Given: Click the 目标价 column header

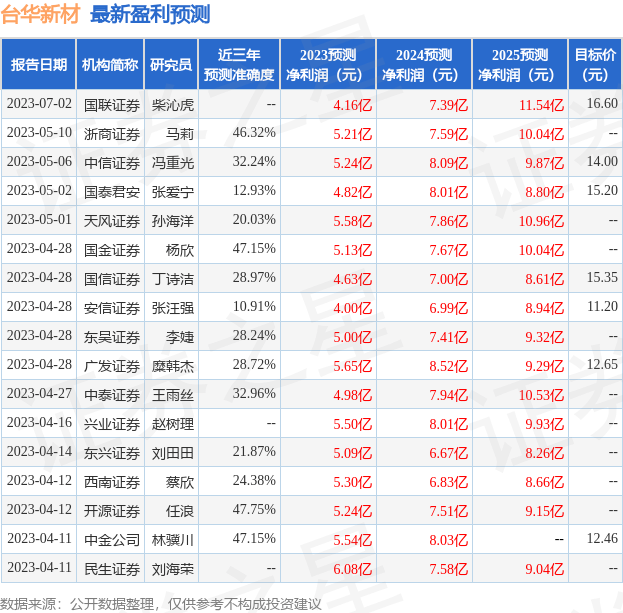Looking at the screenshot, I should (595, 65).
